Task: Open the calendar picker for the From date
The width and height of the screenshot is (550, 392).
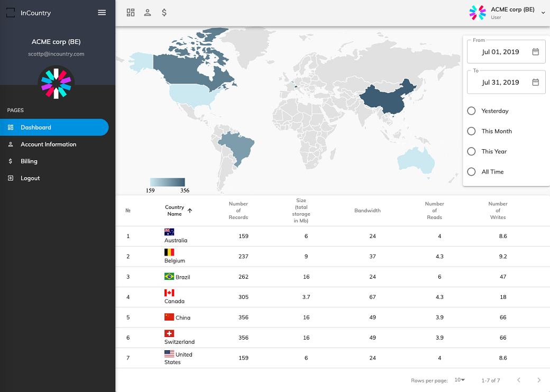Action: tap(536, 51)
